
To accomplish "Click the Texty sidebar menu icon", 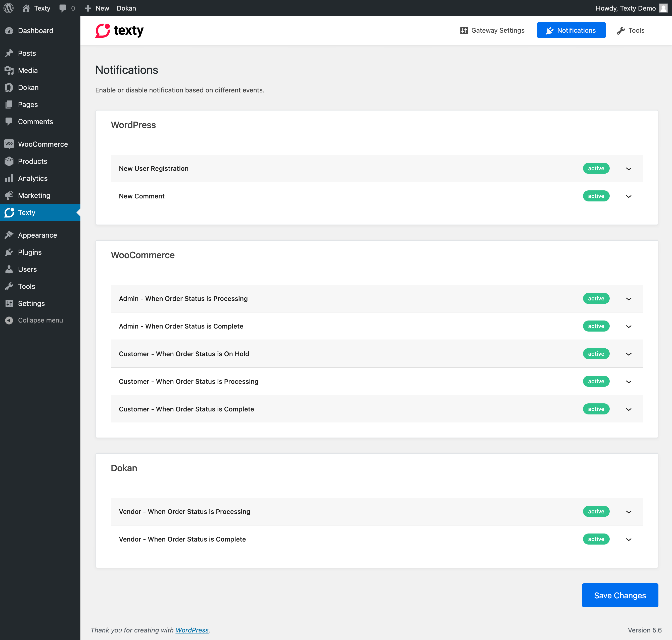I will point(9,212).
